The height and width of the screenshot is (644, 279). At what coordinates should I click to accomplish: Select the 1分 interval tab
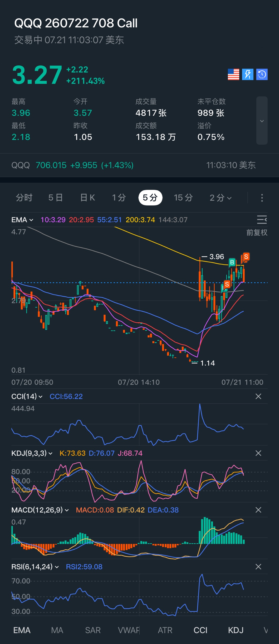click(119, 198)
